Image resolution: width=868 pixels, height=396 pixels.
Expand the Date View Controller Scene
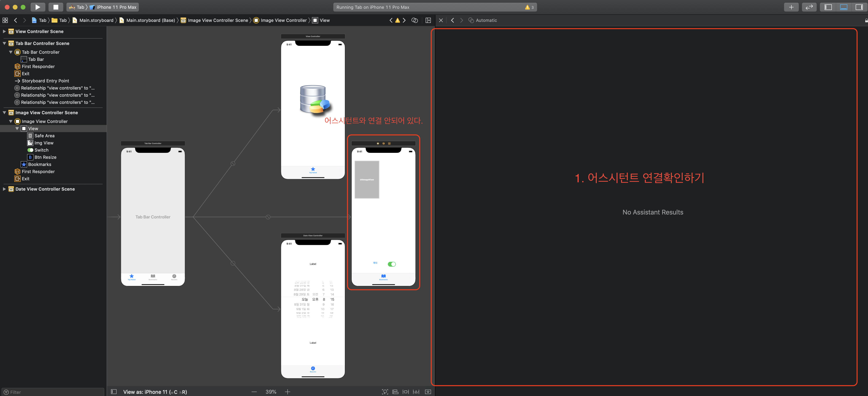[4, 189]
